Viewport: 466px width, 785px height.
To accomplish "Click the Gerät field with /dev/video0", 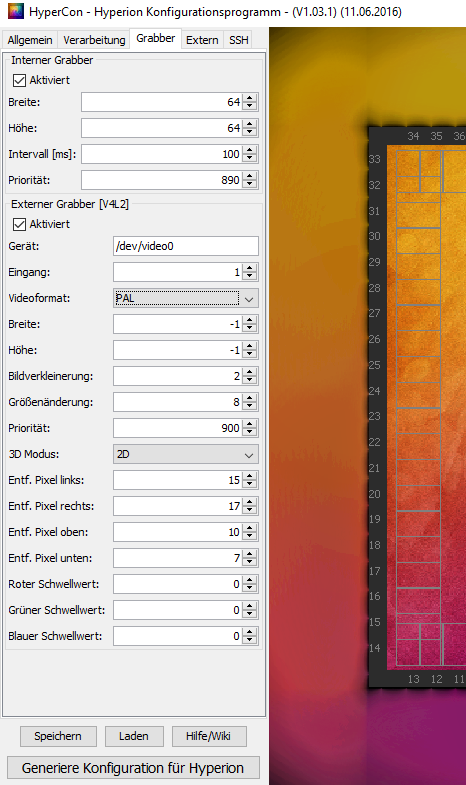I will (186, 246).
